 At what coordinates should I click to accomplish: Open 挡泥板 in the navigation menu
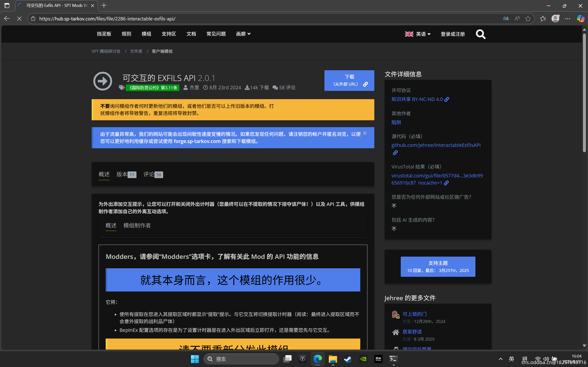click(x=104, y=34)
